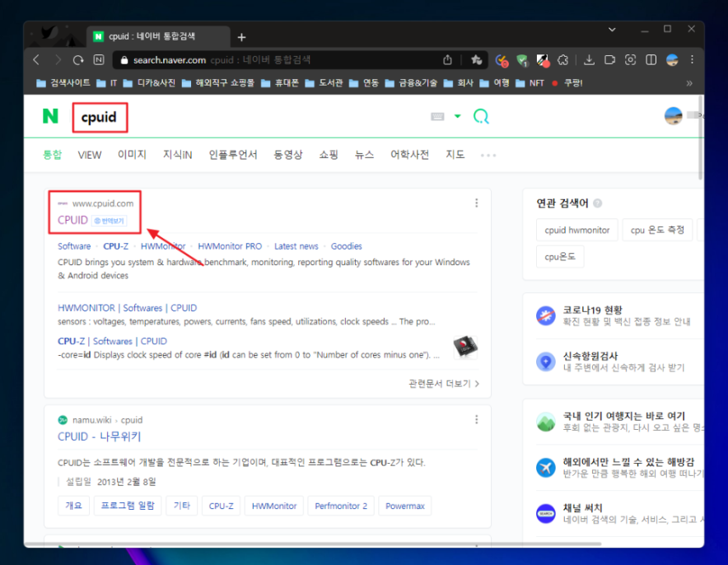Open CPUID - 나무위키 result
This screenshot has width=728, height=565.
[99, 437]
